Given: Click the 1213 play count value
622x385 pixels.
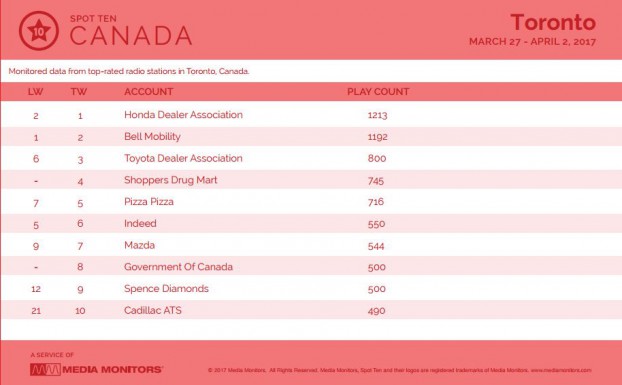Looking at the screenshot, I should (x=377, y=115).
